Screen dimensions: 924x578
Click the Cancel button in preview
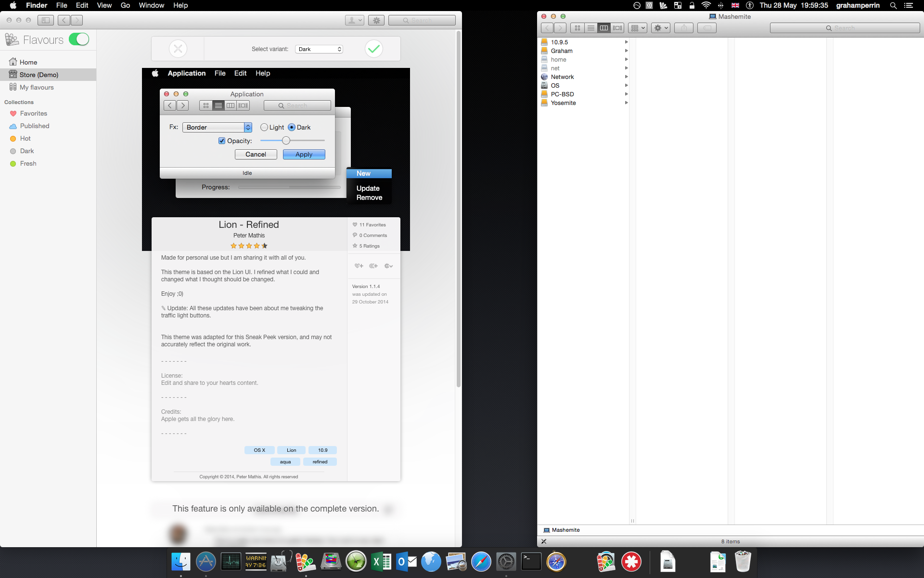[x=256, y=154]
